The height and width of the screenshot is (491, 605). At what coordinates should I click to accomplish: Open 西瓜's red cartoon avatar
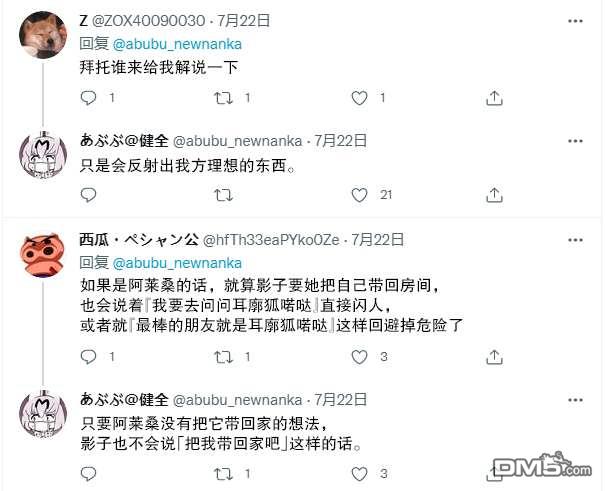pyautogui.click(x=42, y=255)
